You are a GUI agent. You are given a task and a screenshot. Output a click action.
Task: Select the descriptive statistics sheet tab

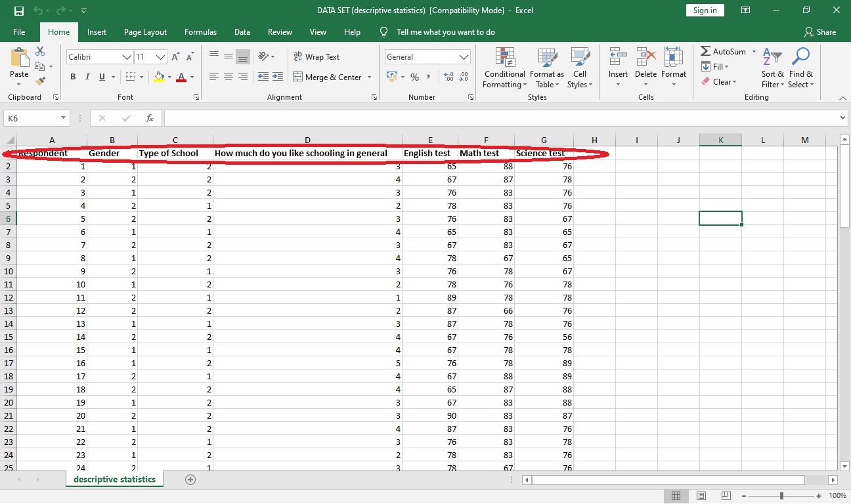pyautogui.click(x=114, y=479)
